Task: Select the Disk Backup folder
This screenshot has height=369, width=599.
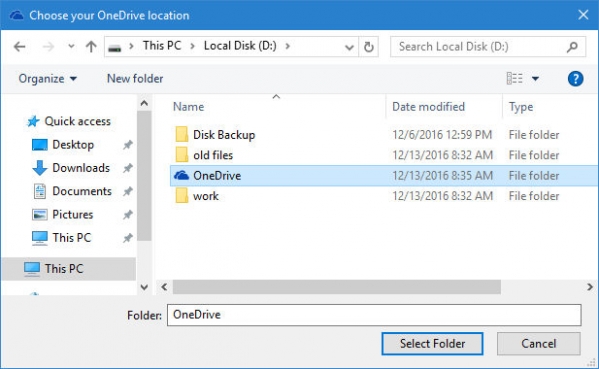Action: click(x=223, y=134)
